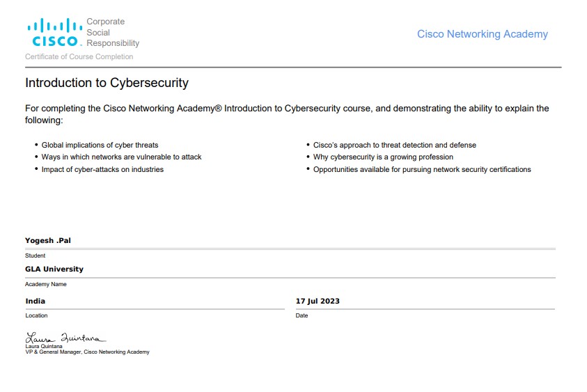The height and width of the screenshot is (392, 587).
Task: Select the date 17 Jul 2023
Action: pyautogui.click(x=318, y=301)
